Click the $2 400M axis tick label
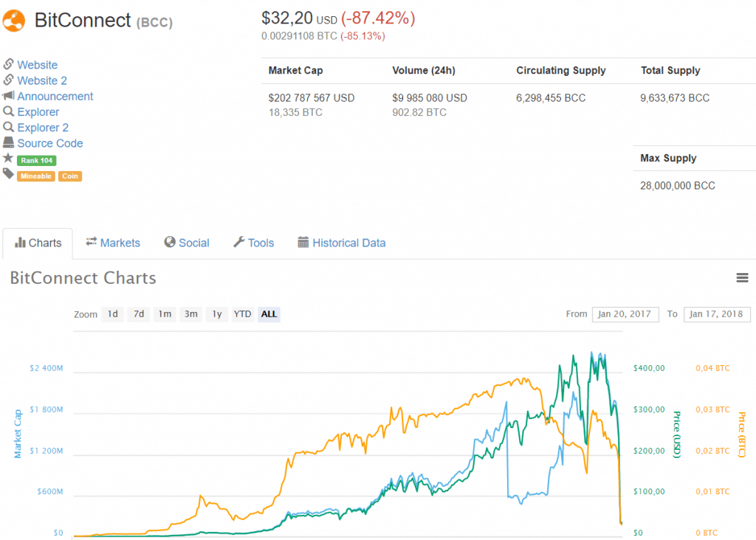The width and height of the screenshot is (756, 540). pyautogui.click(x=47, y=369)
